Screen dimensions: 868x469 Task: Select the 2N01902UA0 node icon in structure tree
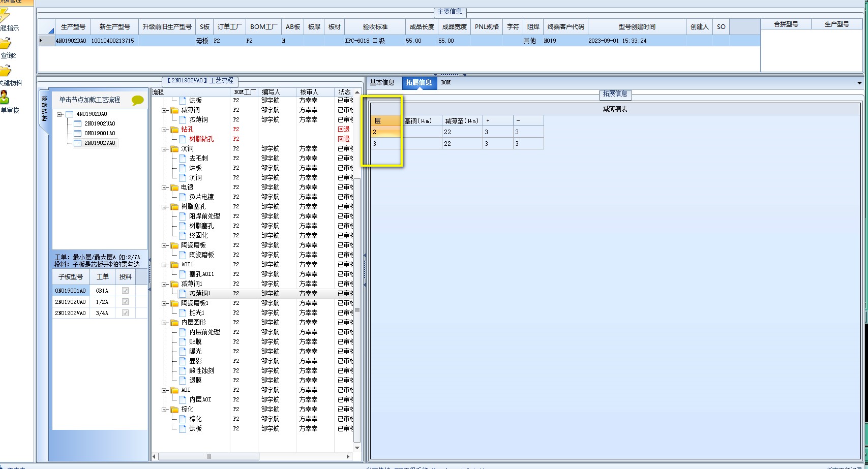78,124
